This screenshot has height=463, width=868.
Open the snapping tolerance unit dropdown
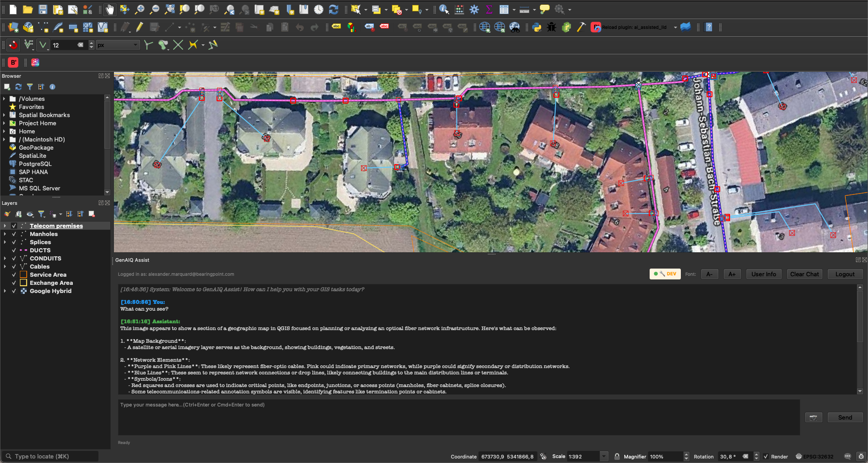pos(118,45)
